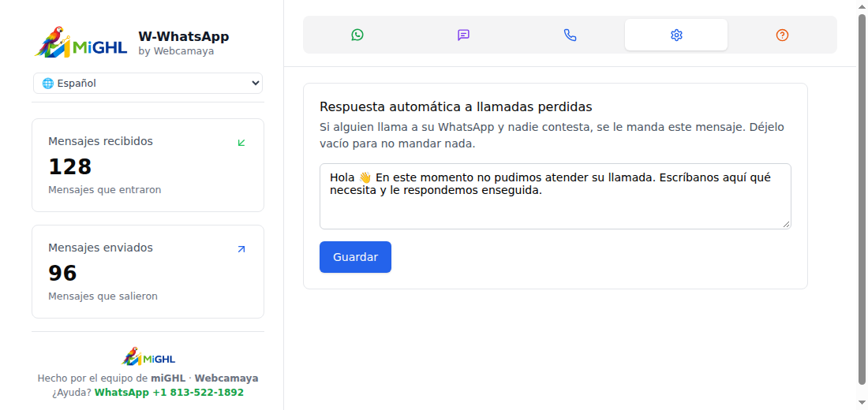The height and width of the screenshot is (410, 868).
Task: Click the blue outgoing arrow icon
Action: [x=241, y=249]
